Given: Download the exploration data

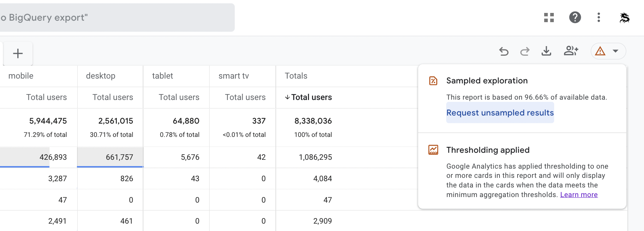Looking at the screenshot, I should pos(546,51).
